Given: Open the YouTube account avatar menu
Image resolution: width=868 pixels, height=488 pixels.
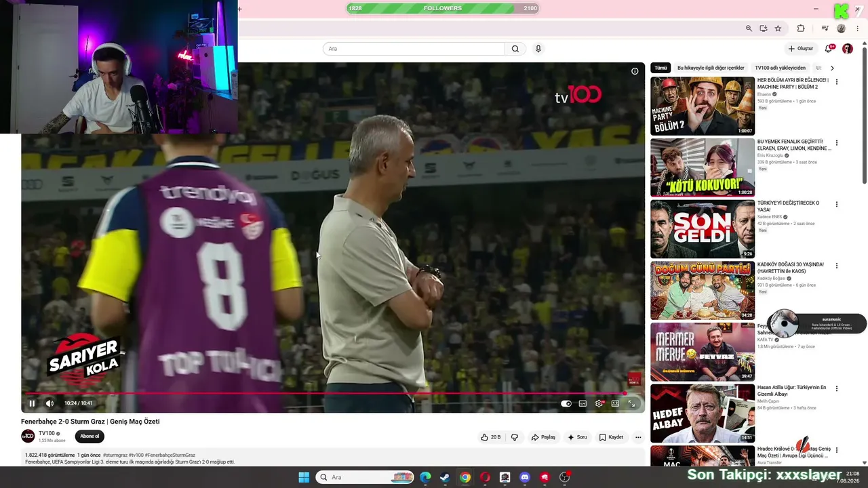Looking at the screenshot, I should coord(848,49).
